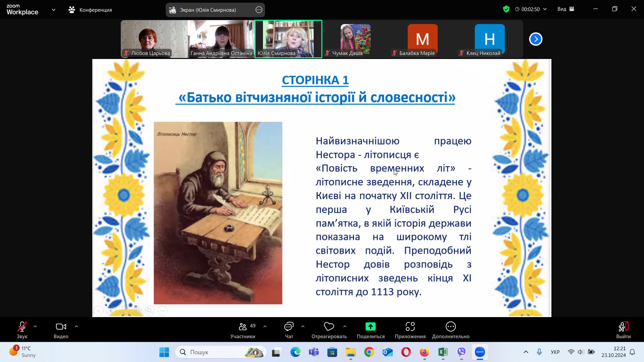Expand audio options arrow beside Звук
The image size is (644, 362).
pyautogui.click(x=35, y=326)
